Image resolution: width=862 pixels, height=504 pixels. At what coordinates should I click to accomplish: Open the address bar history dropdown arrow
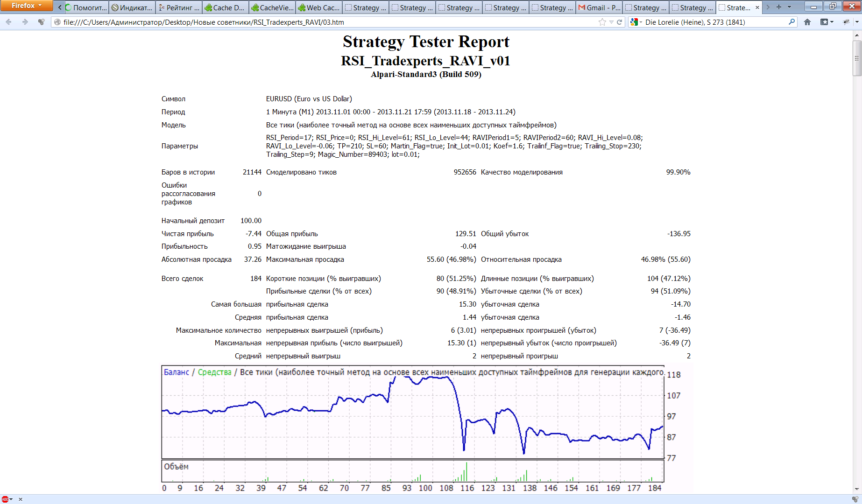(x=611, y=22)
